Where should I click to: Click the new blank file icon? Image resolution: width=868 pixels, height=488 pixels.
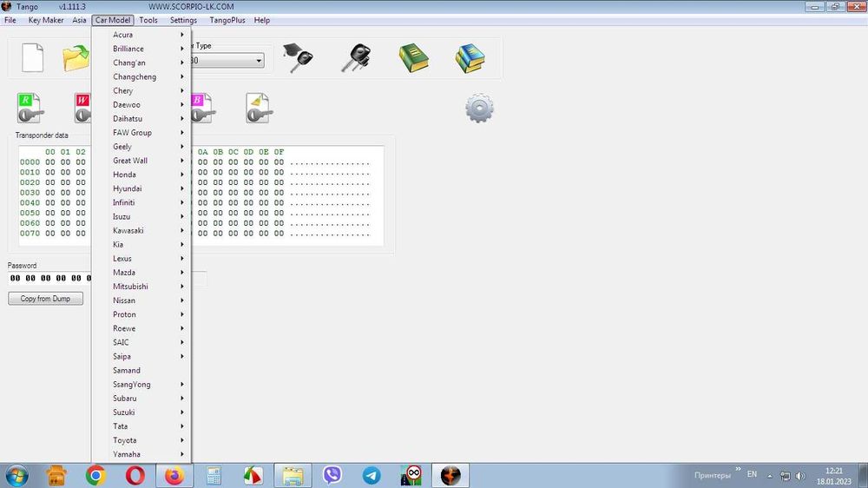[x=32, y=57]
